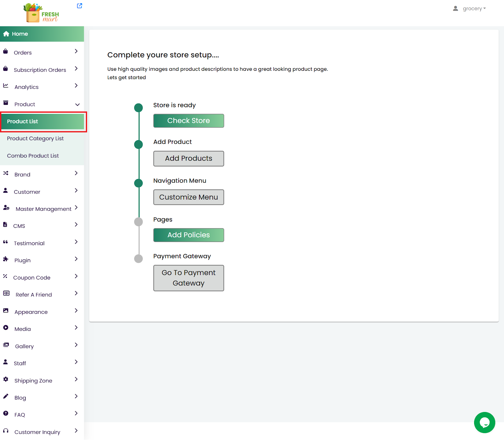
Task: Click the green chat bubble icon
Action: pyautogui.click(x=484, y=422)
